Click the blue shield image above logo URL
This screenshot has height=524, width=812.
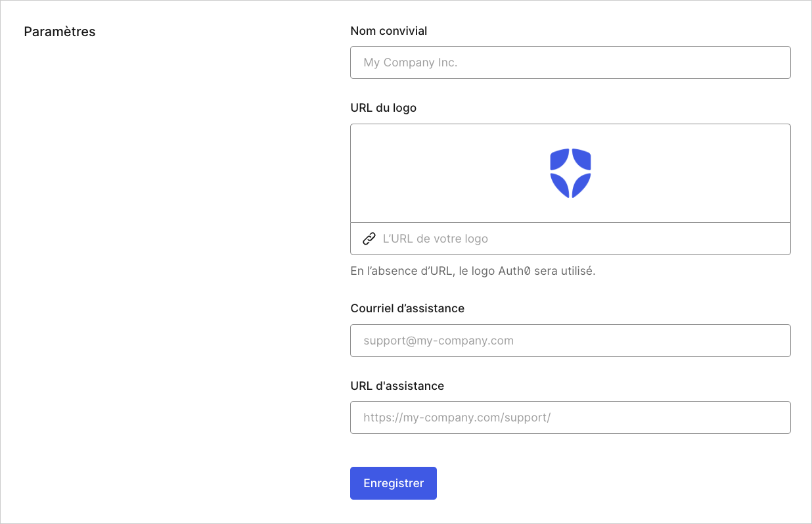570,173
